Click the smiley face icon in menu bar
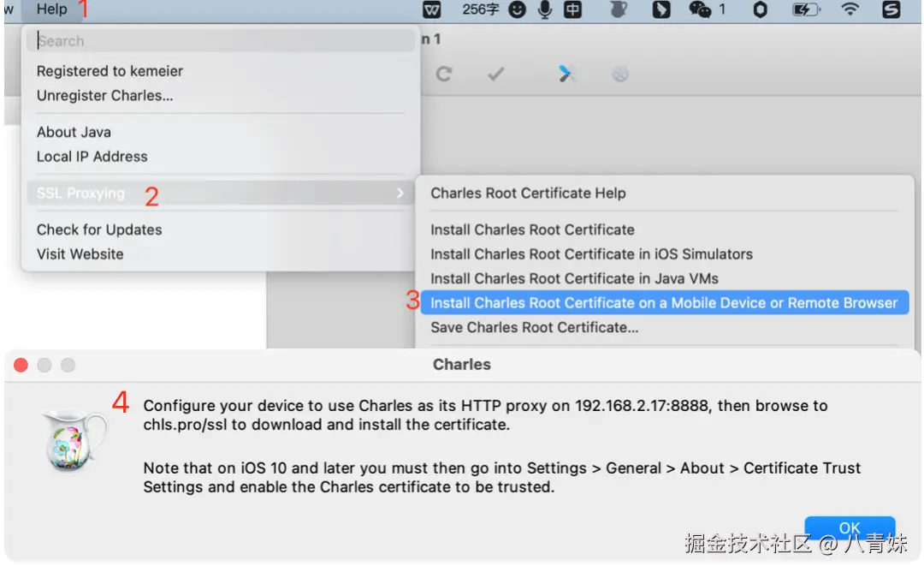The height and width of the screenshot is (572, 924). point(517,9)
